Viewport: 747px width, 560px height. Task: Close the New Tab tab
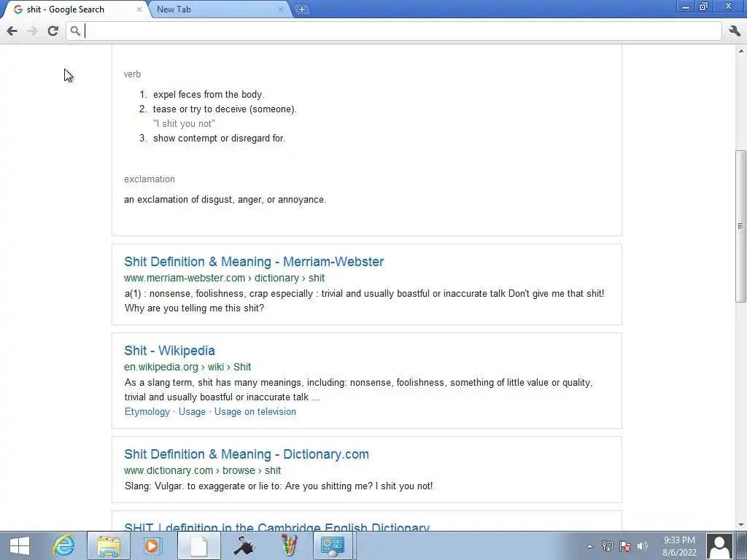281,9
